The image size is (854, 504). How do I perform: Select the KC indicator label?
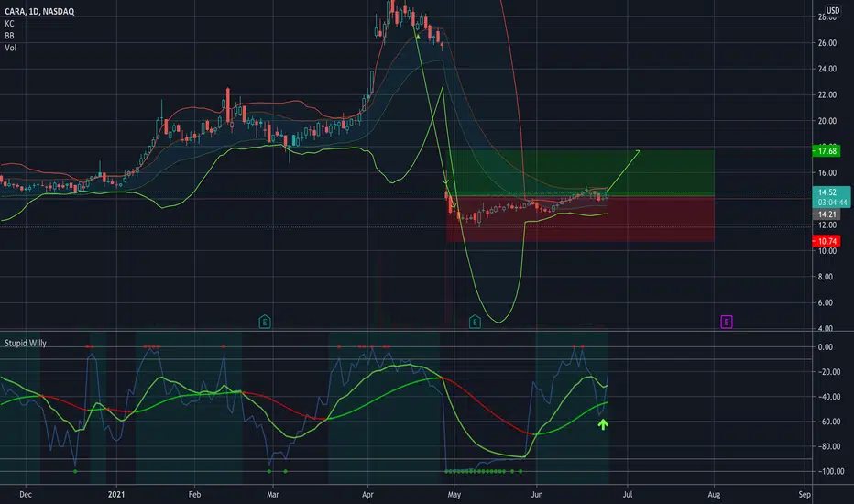pyautogui.click(x=9, y=24)
